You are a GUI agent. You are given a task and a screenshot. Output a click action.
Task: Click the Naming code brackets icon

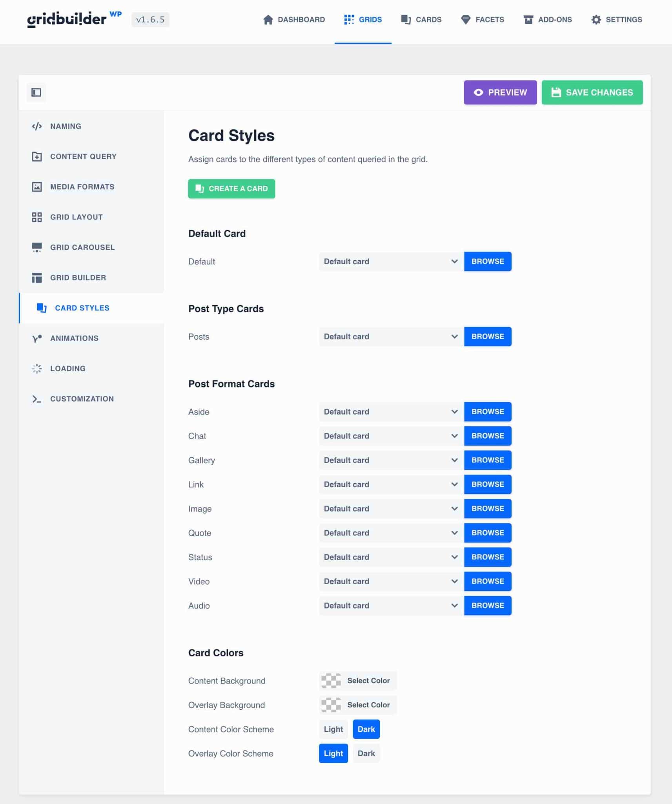coord(37,126)
